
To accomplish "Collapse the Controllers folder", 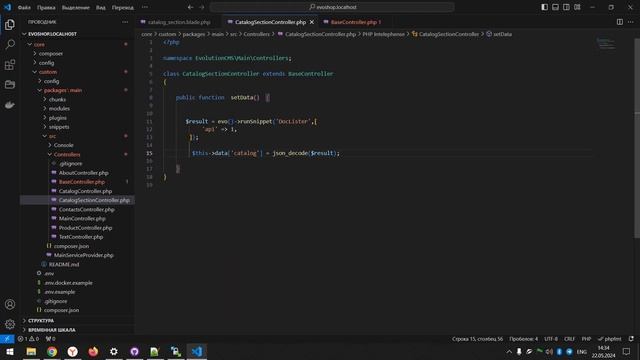I will [x=77, y=154].
